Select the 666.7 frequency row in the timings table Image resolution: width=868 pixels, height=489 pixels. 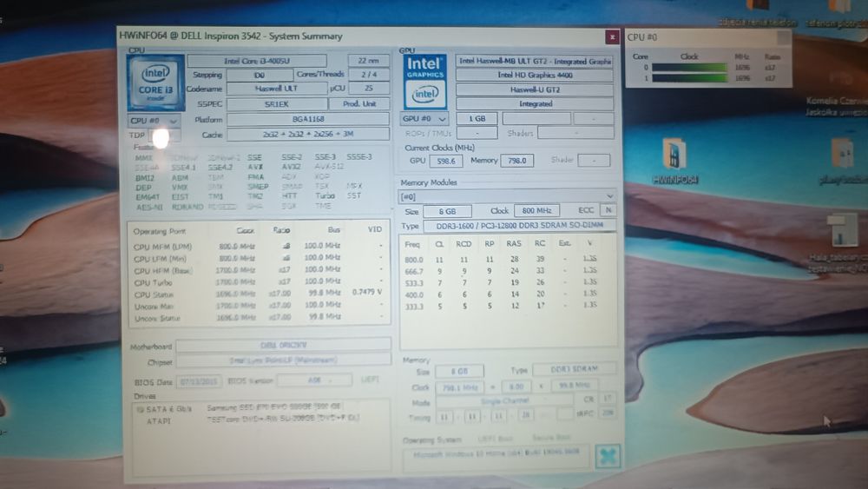pos(501,271)
